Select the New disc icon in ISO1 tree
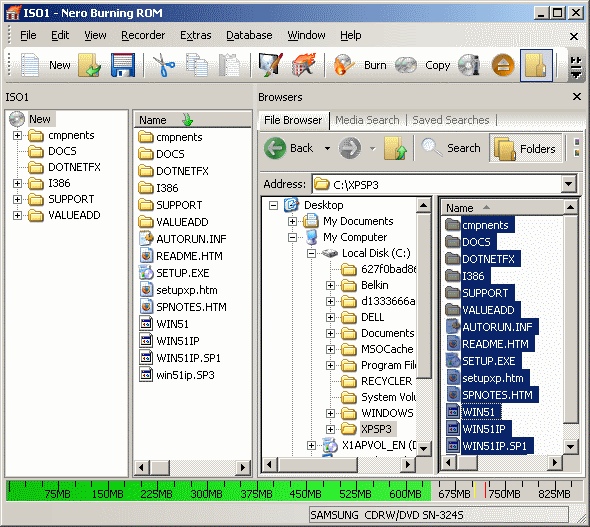Image resolution: width=590 pixels, height=527 pixels. click(17, 119)
